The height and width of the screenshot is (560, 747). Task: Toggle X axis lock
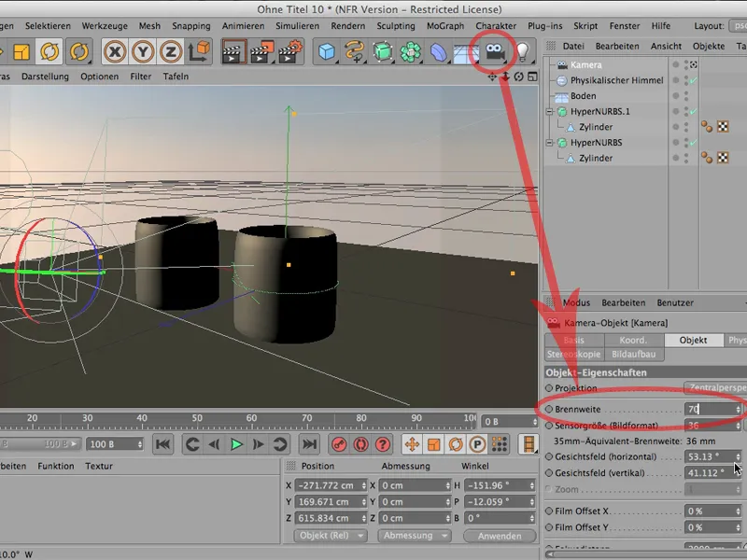114,51
